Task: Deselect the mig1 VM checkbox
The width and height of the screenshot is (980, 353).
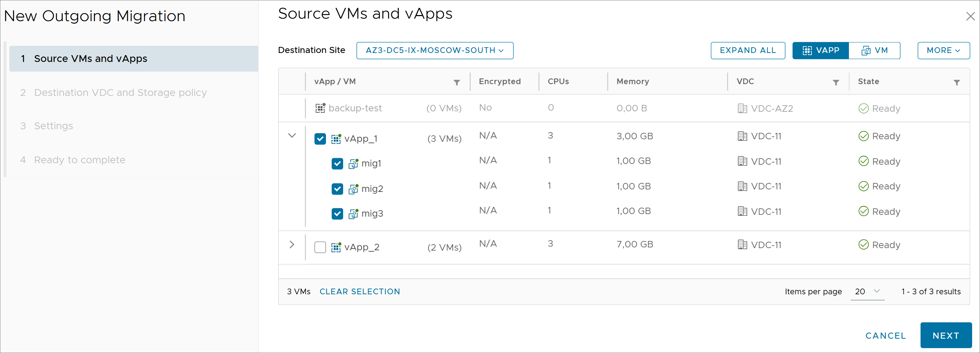Action: tap(337, 164)
